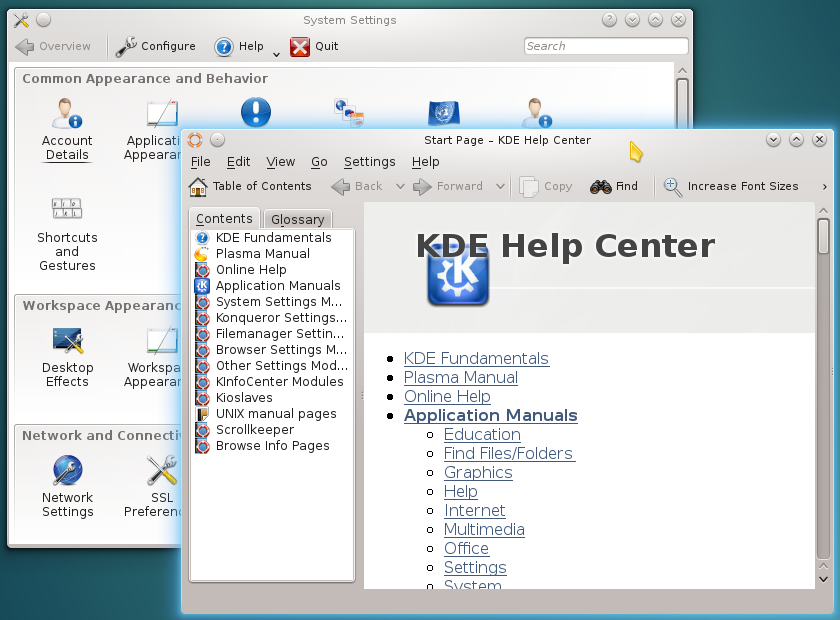
Task: Open SSL Preferences tools icon
Action: click(x=162, y=470)
